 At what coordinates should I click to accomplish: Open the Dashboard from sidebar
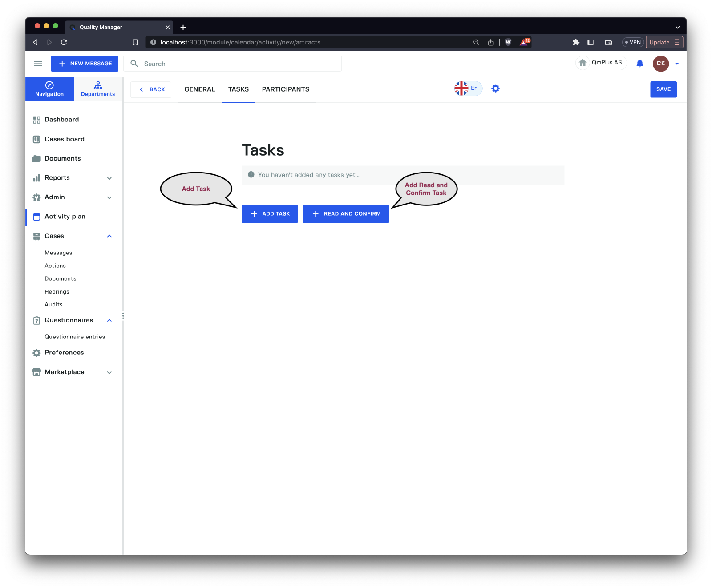[61, 120]
